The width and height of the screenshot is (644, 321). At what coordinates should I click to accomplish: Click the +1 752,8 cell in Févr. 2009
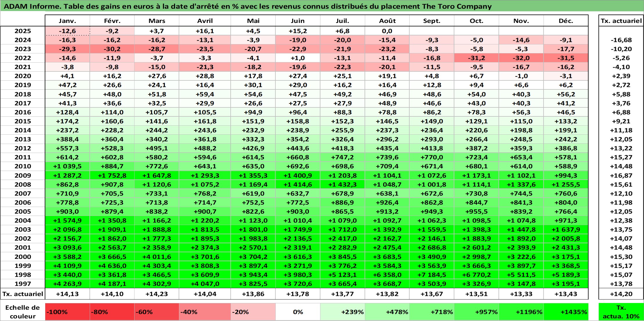(112, 175)
